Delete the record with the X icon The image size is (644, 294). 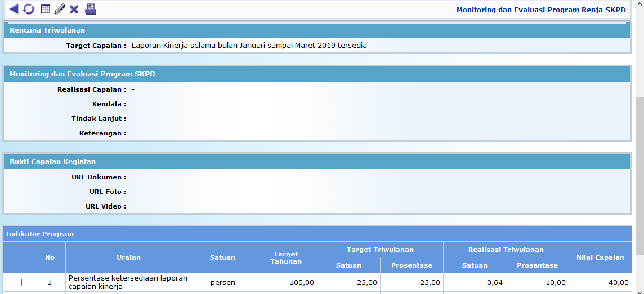click(x=74, y=9)
